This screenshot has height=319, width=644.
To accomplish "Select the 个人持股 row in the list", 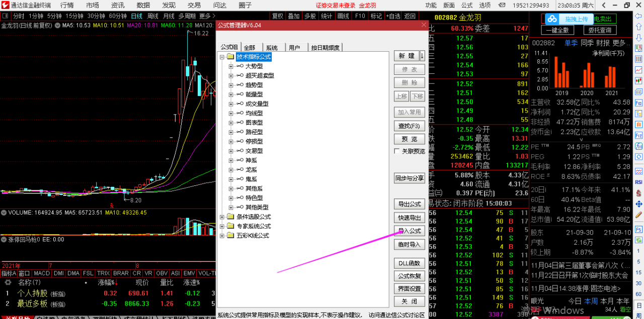I will (x=108, y=293).
